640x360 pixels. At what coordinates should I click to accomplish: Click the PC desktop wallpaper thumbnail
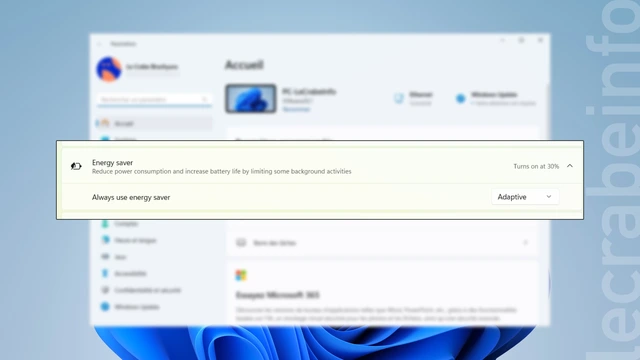point(251,98)
